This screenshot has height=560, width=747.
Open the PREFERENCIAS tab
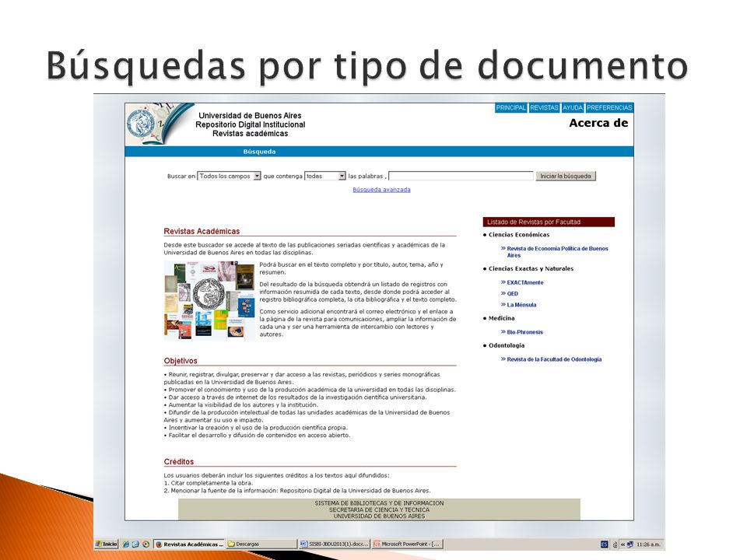(x=609, y=107)
